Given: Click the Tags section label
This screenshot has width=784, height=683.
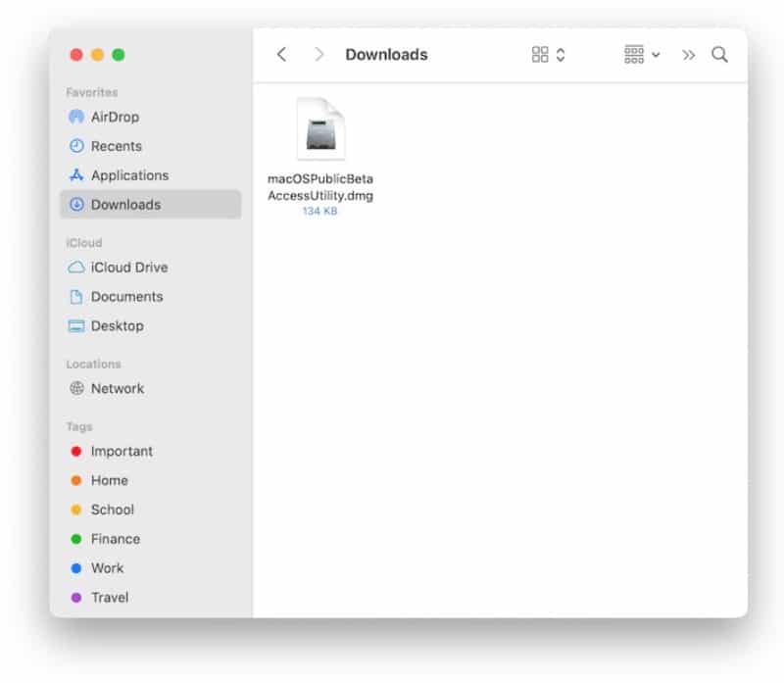Looking at the screenshot, I should pos(78,426).
